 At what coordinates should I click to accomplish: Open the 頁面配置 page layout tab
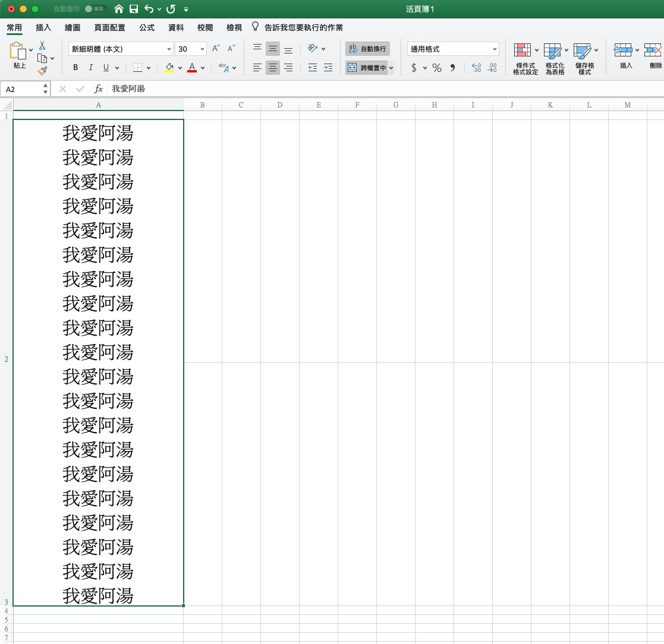(109, 27)
